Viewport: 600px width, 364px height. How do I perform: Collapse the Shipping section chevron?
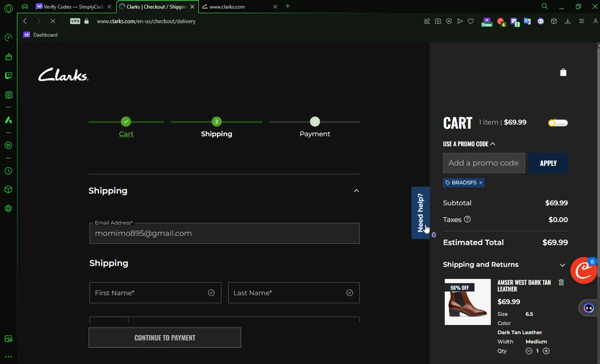[x=356, y=191]
